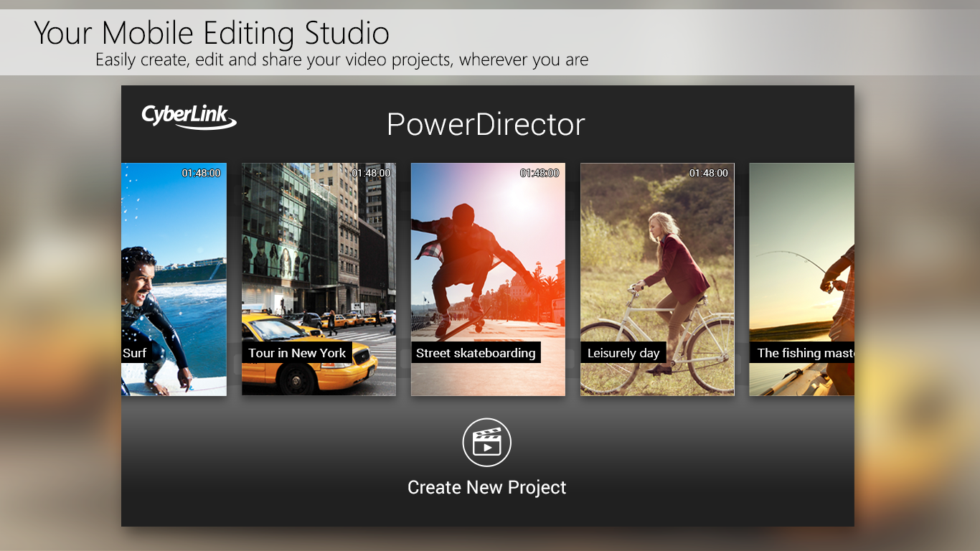Viewport: 980px width, 551px height.
Task: Select the Street skateboarding project
Action: pyautogui.click(x=488, y=278)
